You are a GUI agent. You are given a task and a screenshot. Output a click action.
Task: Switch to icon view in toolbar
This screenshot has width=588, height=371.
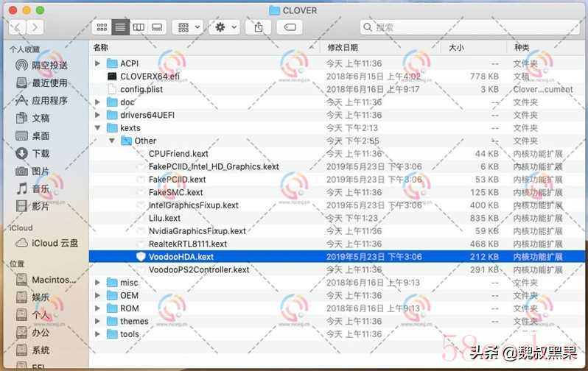102,27
